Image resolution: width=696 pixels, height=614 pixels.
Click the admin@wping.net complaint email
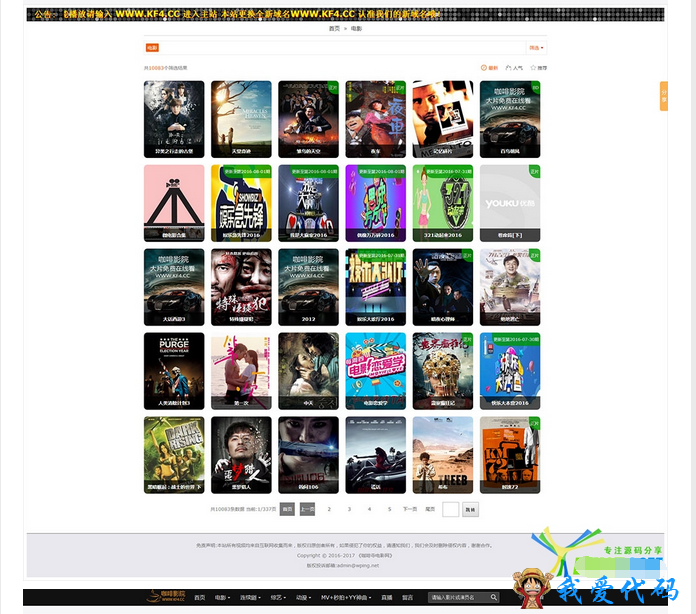[358, 566]
